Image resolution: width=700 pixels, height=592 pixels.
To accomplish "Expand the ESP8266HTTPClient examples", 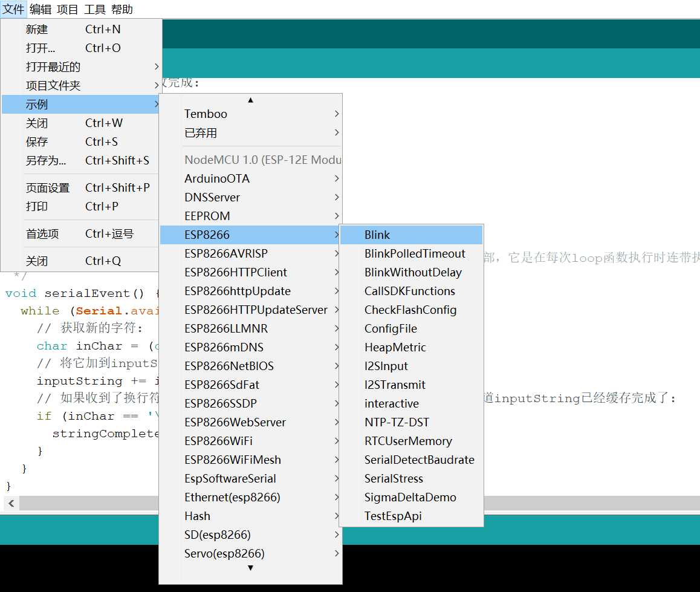I will tap(250, 272).
